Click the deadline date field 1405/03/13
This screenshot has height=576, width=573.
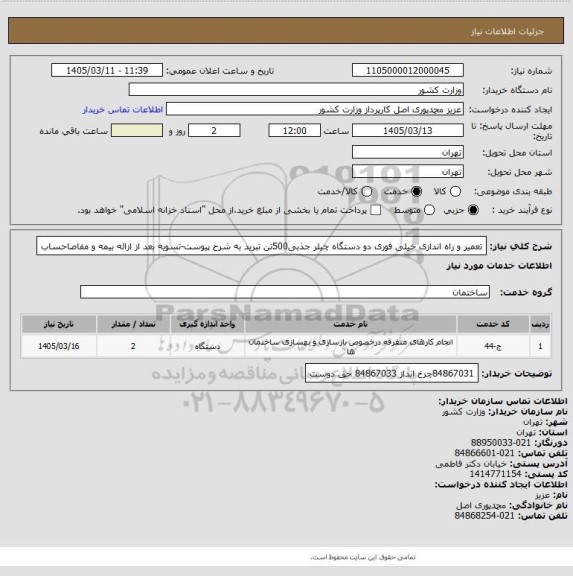(408, 131)
